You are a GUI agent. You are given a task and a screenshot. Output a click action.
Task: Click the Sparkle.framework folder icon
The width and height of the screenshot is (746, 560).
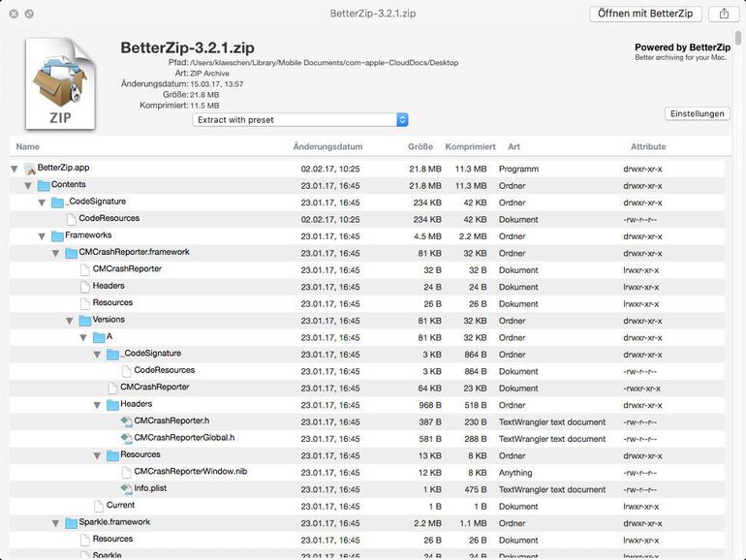pyautogui.click(x=71, y=523)
